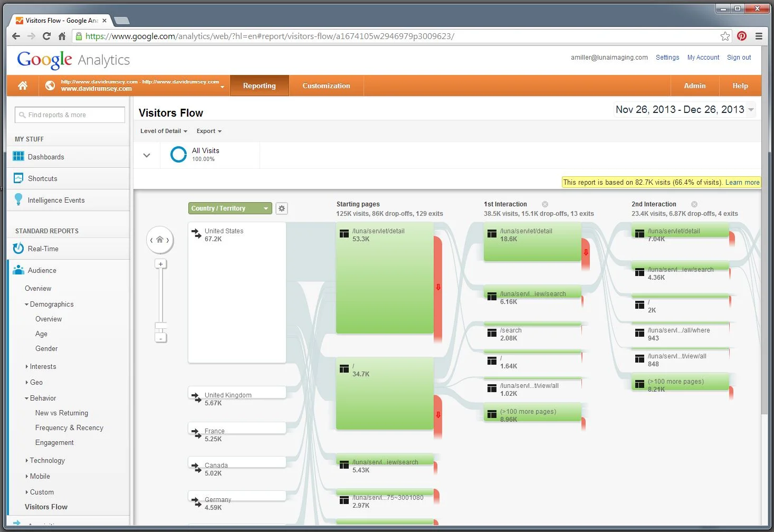Image resolution: width=774 pixels, height=532 pixels.
Task: Click the page icon on starting /luna/servlet/detail 53.3K
Action: point(344,233)
